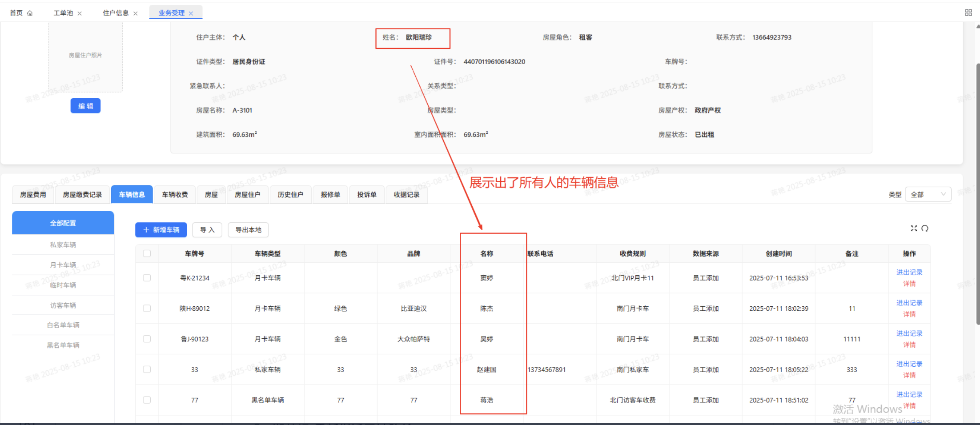This screenshot has height=425, width=980.
Task: Close the 住户信息 tab
Action: click(136, 13)
